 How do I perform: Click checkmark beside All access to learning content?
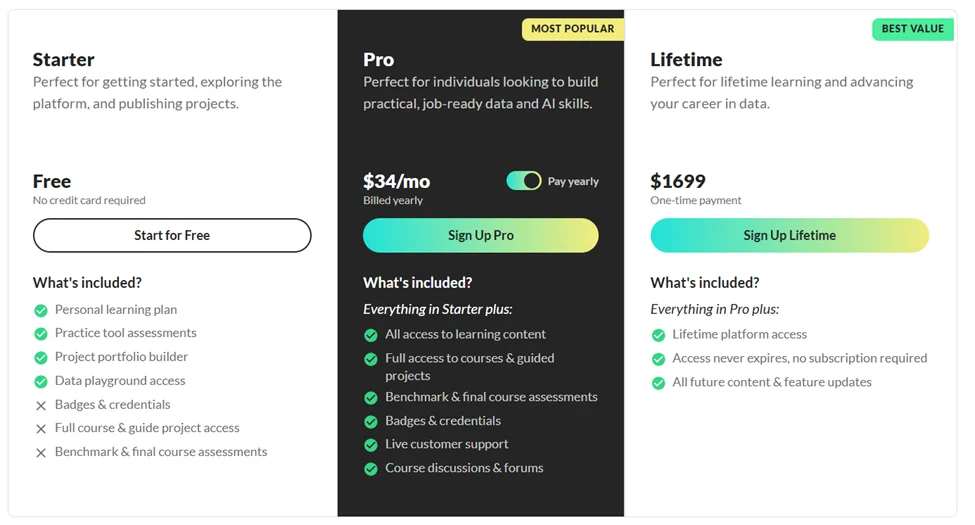click(371, 335)
